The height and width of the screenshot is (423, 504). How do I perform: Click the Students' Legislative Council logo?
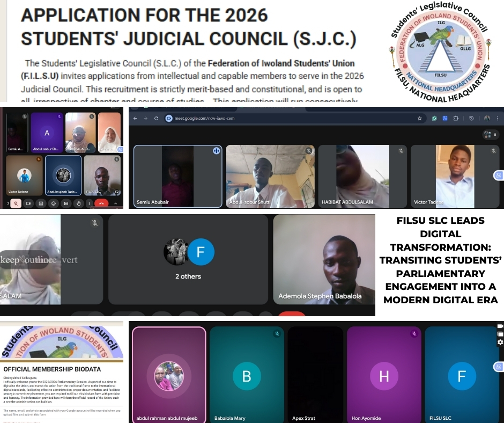coord(441,52)
